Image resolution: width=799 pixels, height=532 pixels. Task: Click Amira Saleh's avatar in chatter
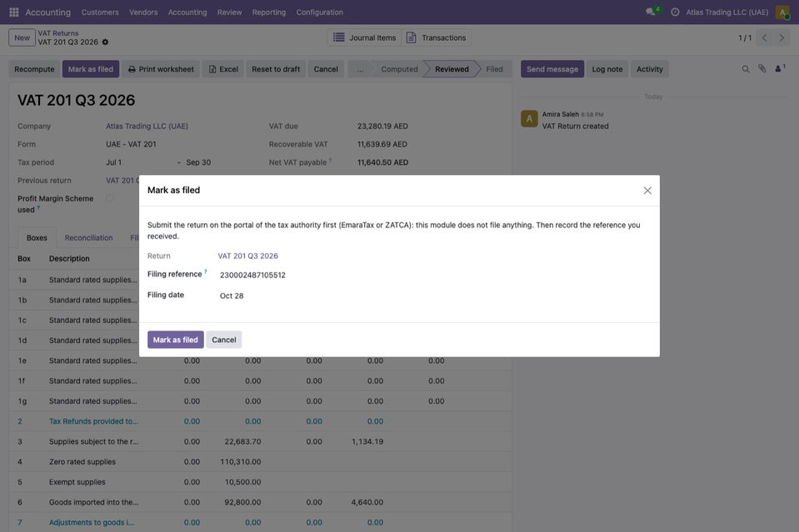click(x=529, y=118)
